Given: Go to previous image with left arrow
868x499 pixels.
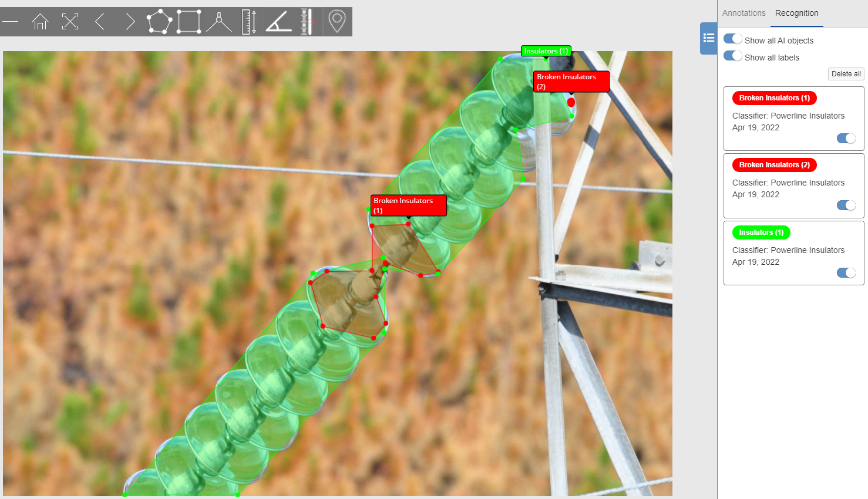Looking at the screenshot, I should click(x=100, y=22).
